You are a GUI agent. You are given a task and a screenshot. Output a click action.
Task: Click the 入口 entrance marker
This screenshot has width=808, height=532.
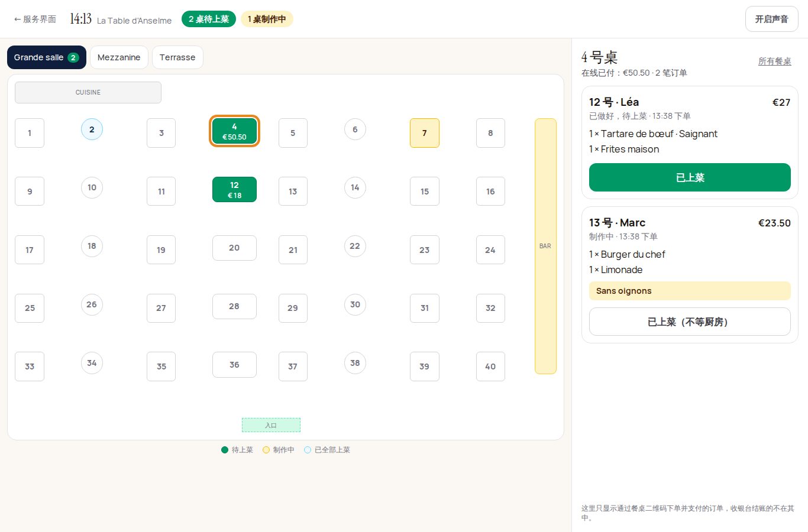(x=271, y=425)
